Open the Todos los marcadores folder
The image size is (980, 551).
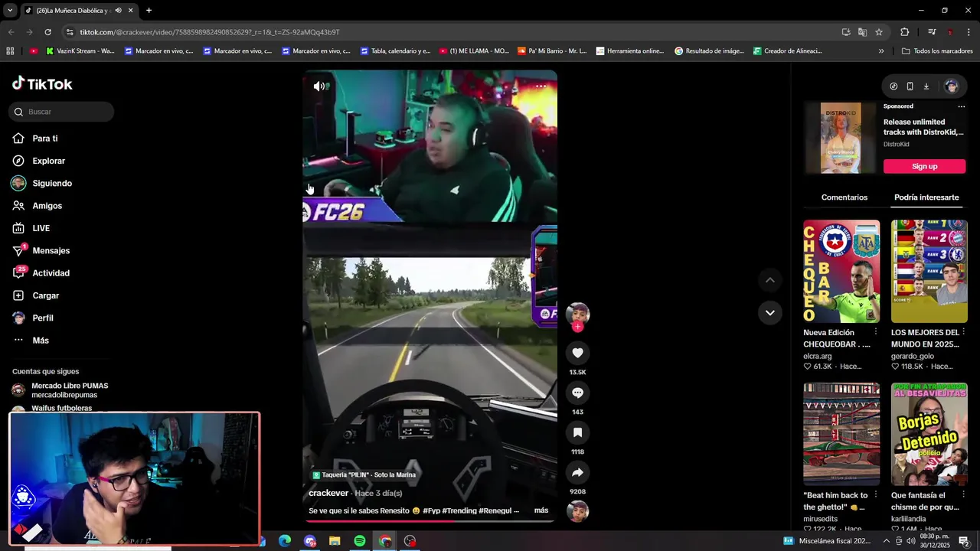click(x=937, y=51)
